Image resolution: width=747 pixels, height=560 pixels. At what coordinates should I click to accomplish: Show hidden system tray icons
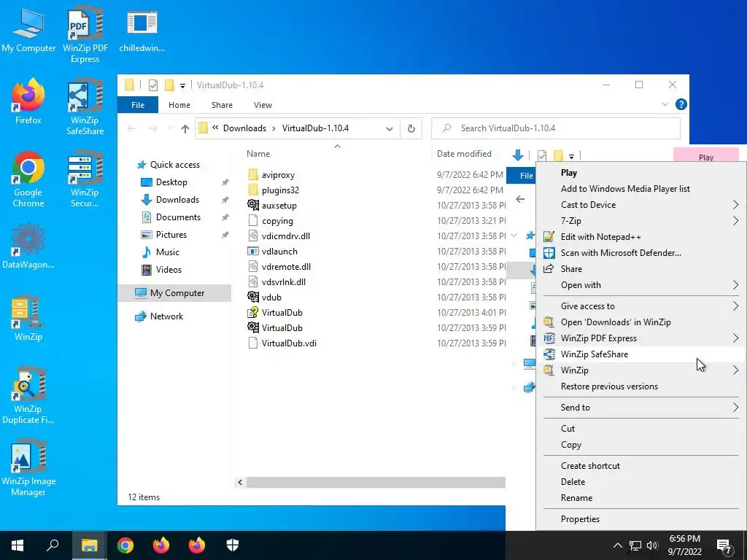click(x=617, y=545)
